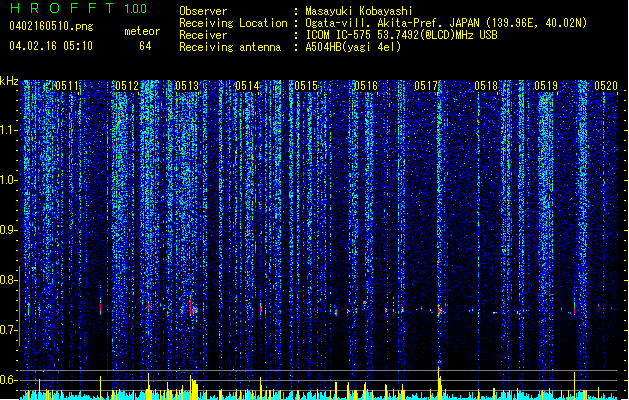
Task: Click the 0.8 kHz axis label
Action: pos(8,280)
